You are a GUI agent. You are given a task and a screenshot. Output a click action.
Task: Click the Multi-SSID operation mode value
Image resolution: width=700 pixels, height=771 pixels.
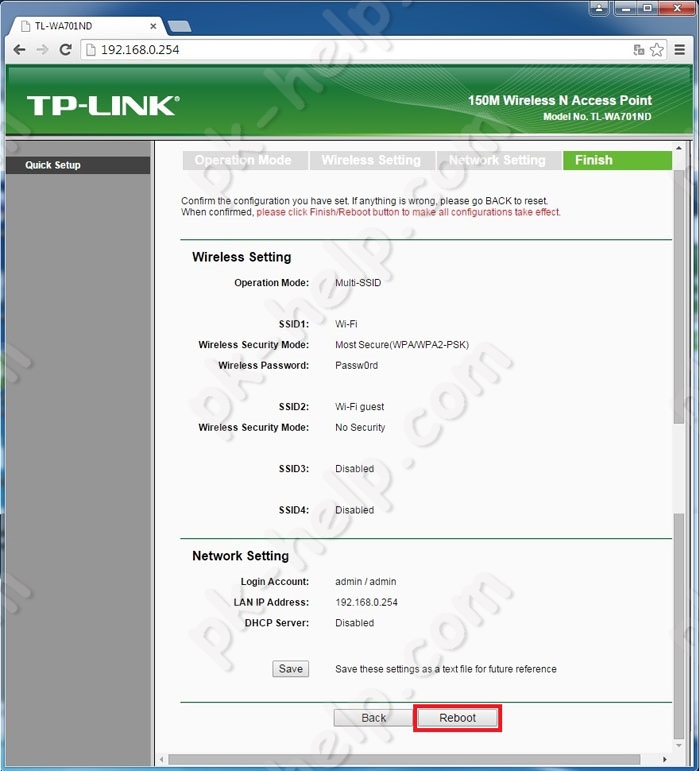coord(358,283)
